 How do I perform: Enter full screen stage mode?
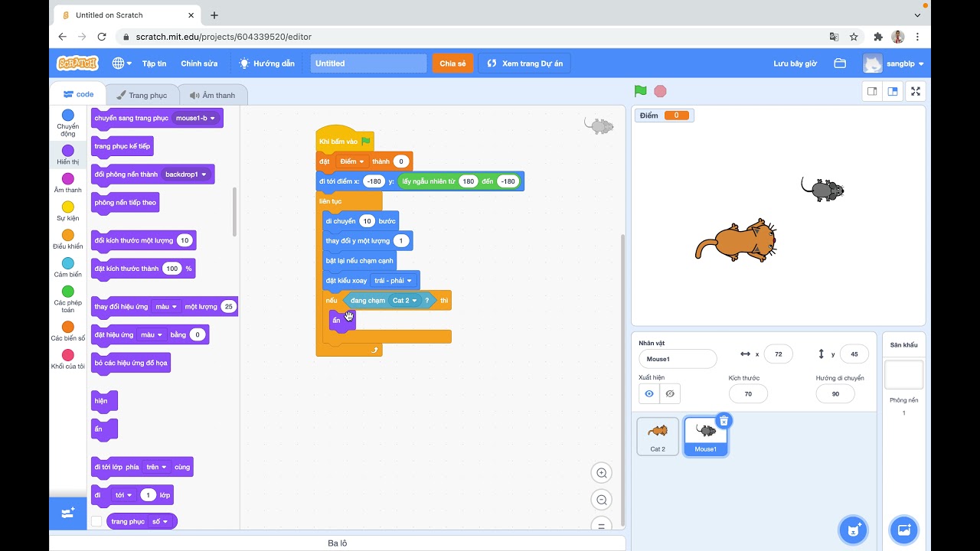(x=916, y=91)
